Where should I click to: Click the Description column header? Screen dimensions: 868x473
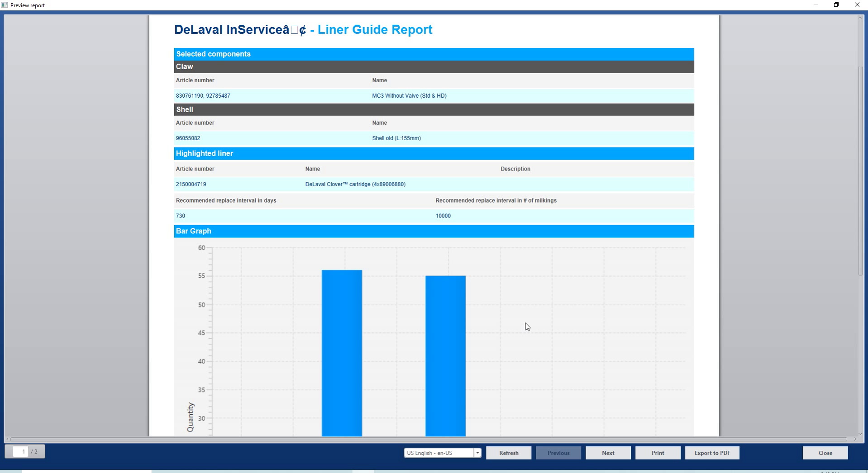coord(515,169)
